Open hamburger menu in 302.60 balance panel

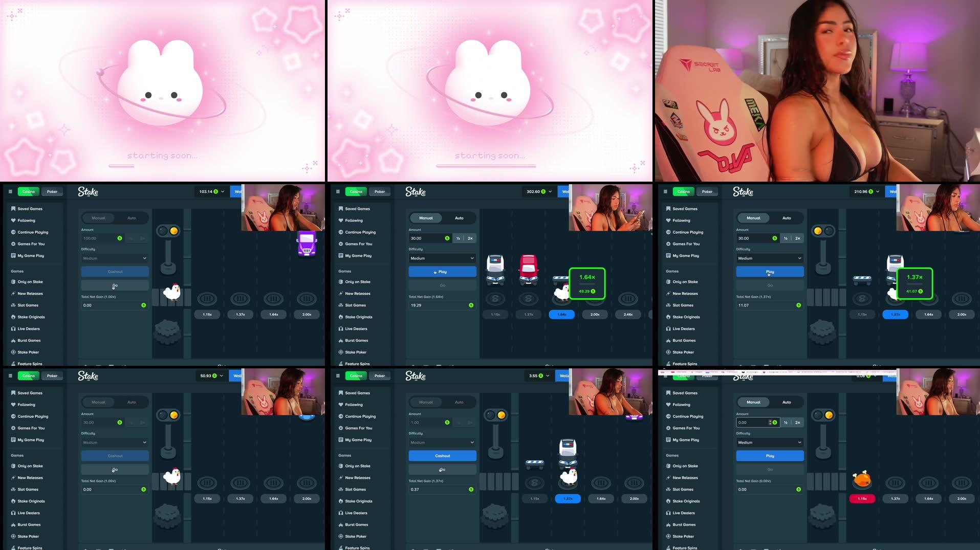click(x=338, y=191)
